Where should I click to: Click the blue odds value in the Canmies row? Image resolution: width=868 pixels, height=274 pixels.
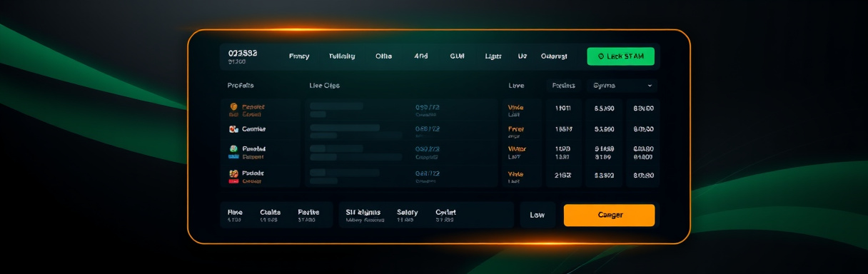click(x=428, y=129)
